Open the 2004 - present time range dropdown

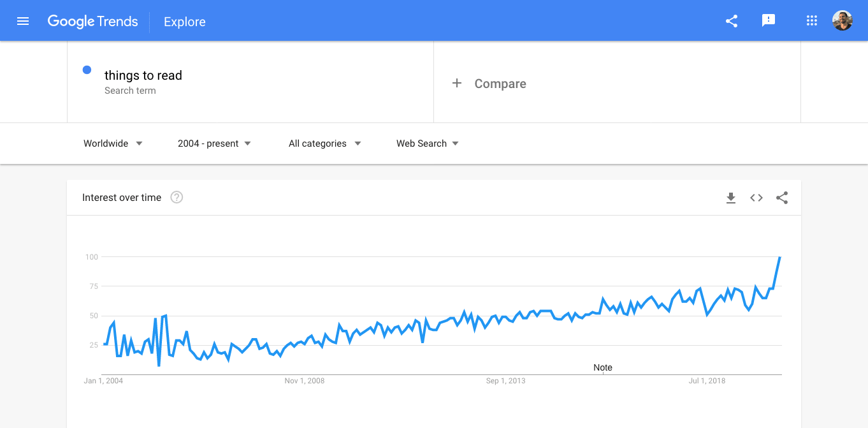214,144
